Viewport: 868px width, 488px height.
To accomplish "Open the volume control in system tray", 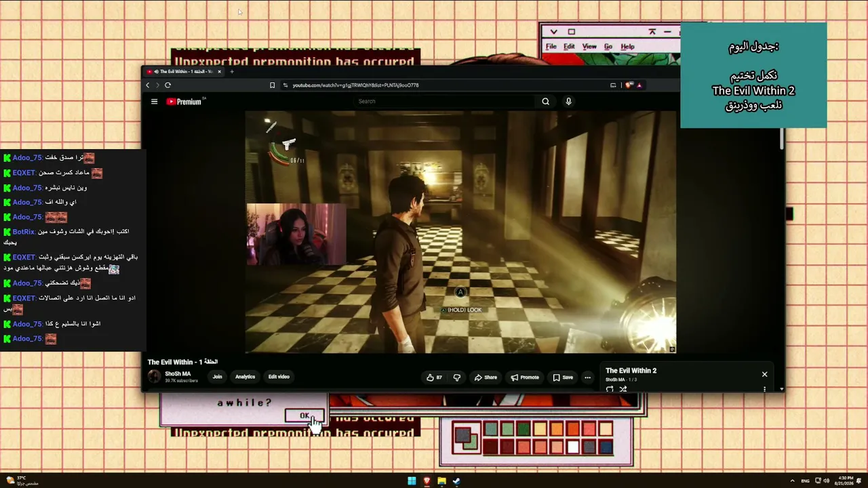I will click(826, 481).
